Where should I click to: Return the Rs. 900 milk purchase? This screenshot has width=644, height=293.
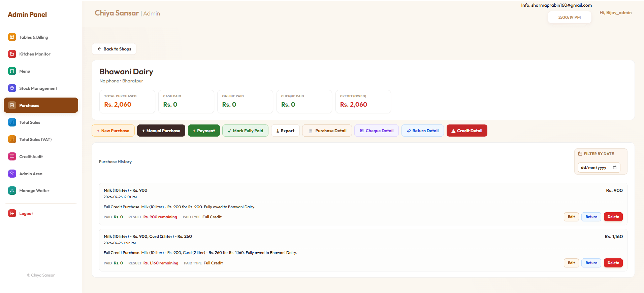coord(591,217)
